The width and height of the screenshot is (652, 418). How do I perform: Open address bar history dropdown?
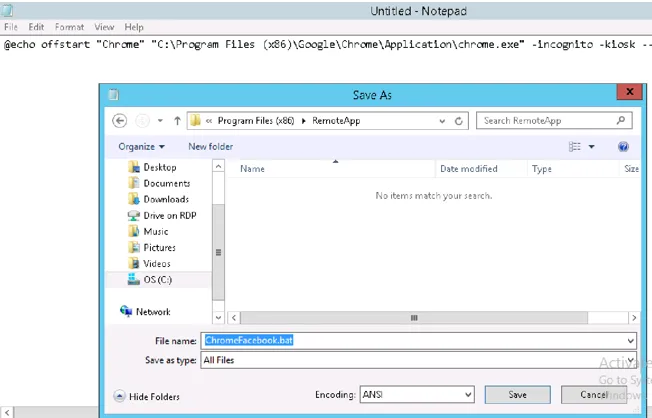[441, 120]
